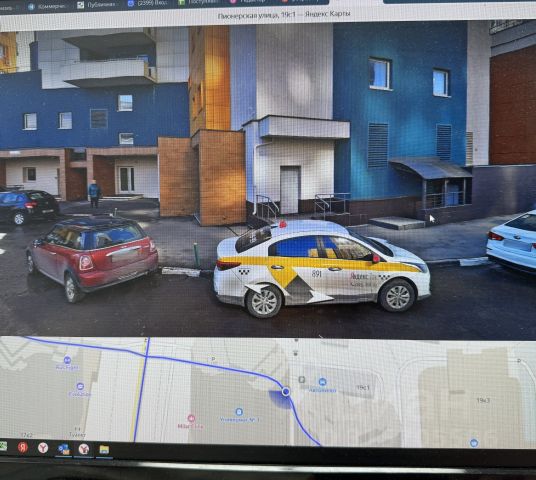Click the grey door in the street panorama

[x=290, y=190]
